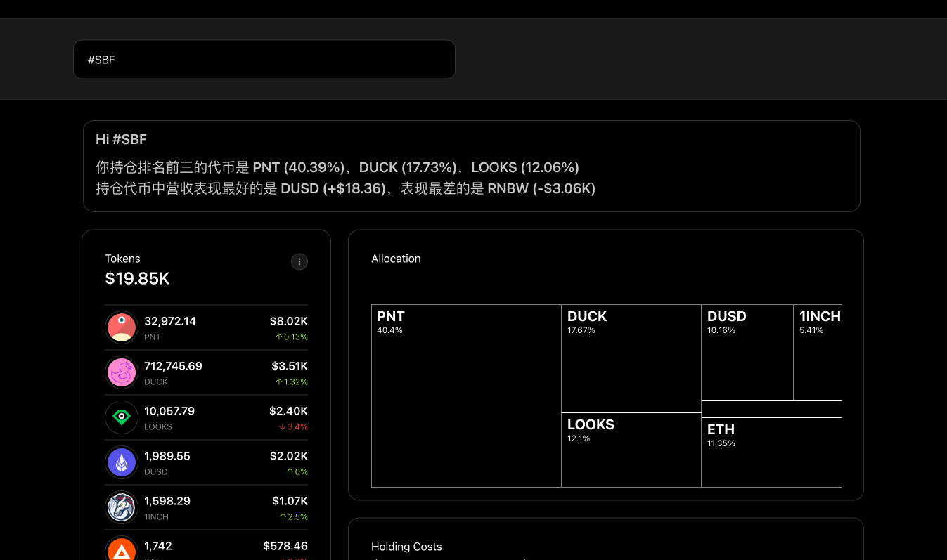Click the 2.5% 1INCH change indicator
The image size is (947, 560).
(x=293, y=516)
